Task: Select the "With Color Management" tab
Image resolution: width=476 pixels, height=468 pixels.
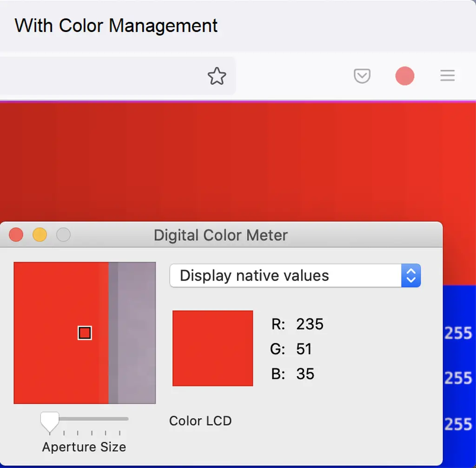Action: pos(116,26)
